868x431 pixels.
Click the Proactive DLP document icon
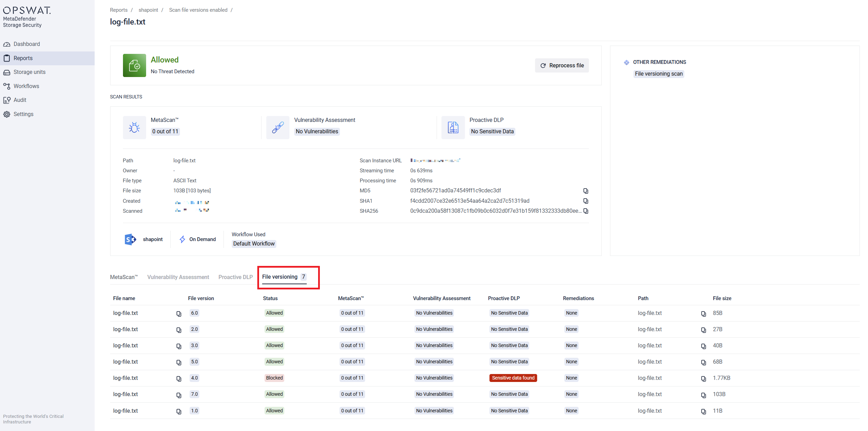[x=453, y=127]
